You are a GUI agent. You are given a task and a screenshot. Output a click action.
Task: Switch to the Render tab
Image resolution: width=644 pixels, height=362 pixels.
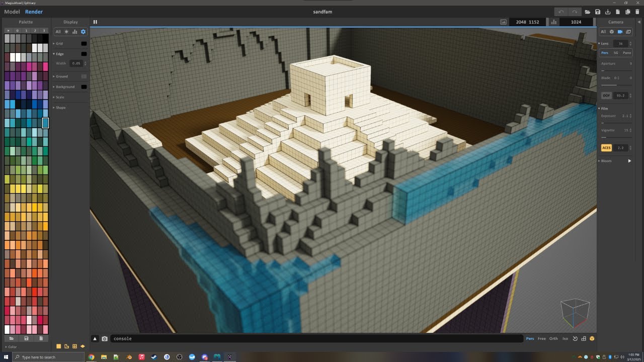[x=34, y=12]
